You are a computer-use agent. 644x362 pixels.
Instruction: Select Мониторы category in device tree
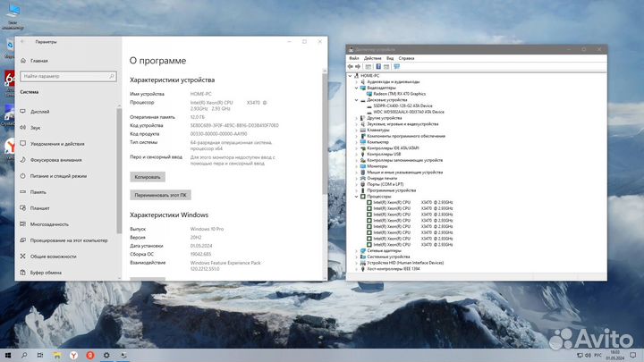point(377,166)
